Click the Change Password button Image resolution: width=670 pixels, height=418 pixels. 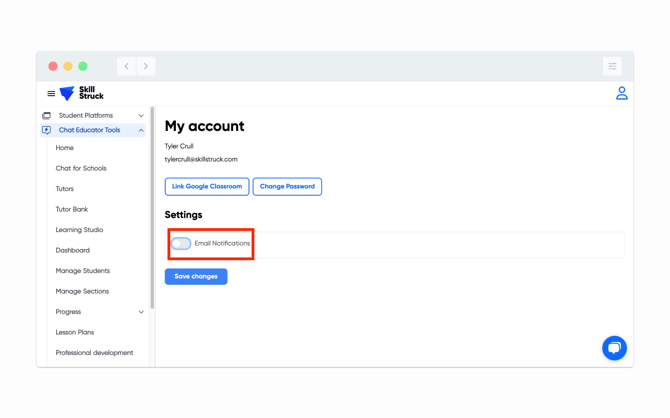pyautogui.click(x=287, y=186)
